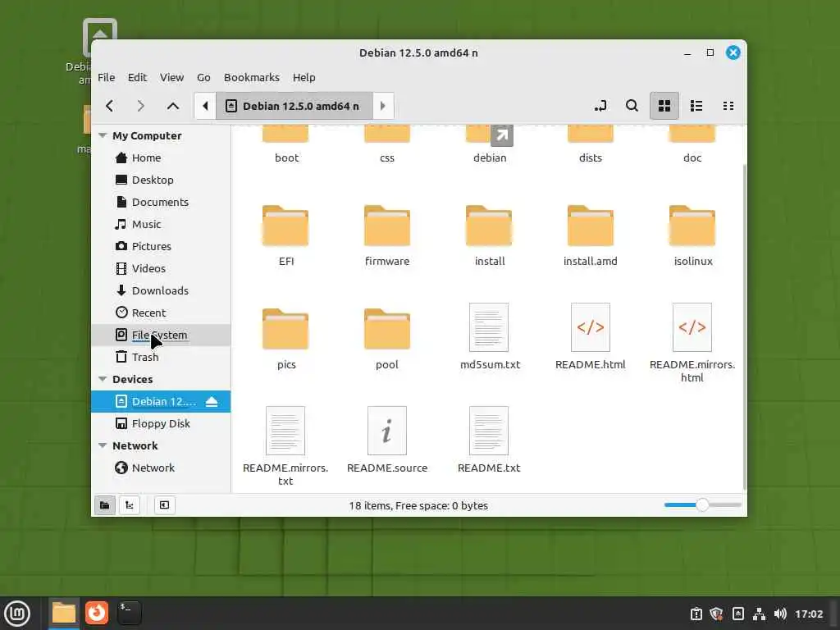Go back with the left arrow button

(110, 106)
